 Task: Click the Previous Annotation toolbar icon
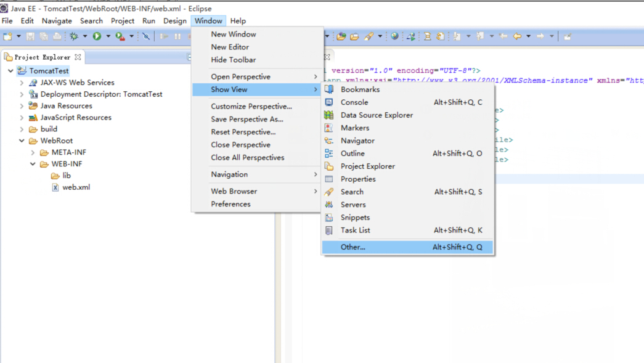coord(480,36)
